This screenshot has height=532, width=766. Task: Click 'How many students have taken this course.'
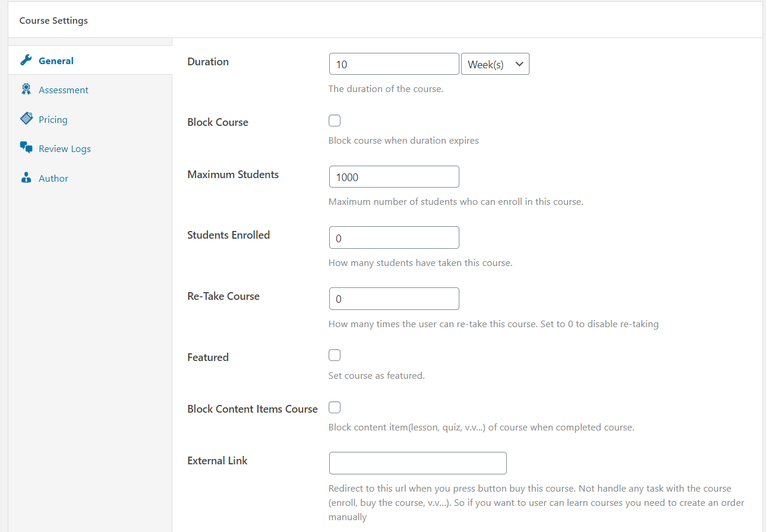[x=420, y=263]
